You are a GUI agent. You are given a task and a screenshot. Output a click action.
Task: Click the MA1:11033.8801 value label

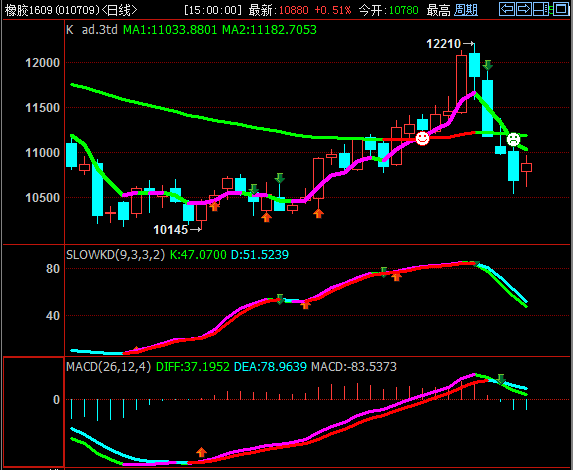coord(170,30)
